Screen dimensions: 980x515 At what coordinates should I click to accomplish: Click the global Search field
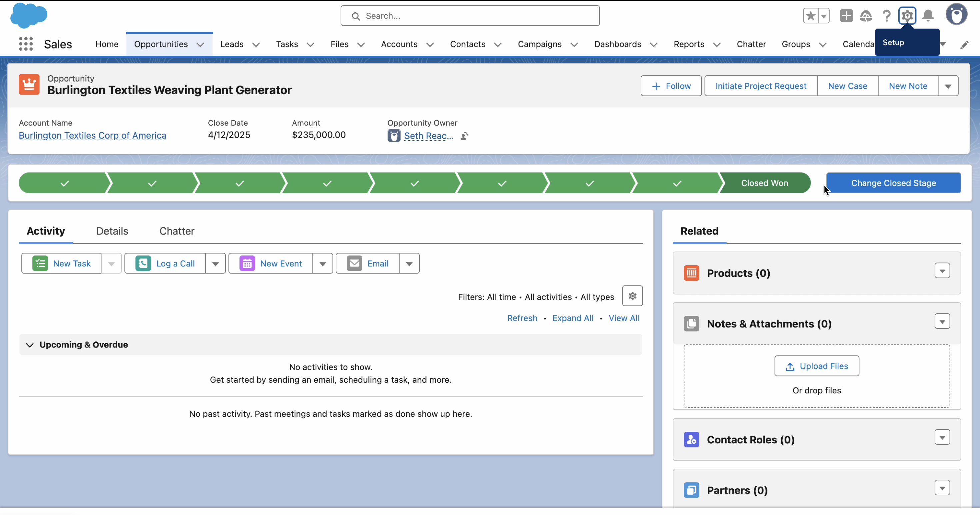click(470, 16)
